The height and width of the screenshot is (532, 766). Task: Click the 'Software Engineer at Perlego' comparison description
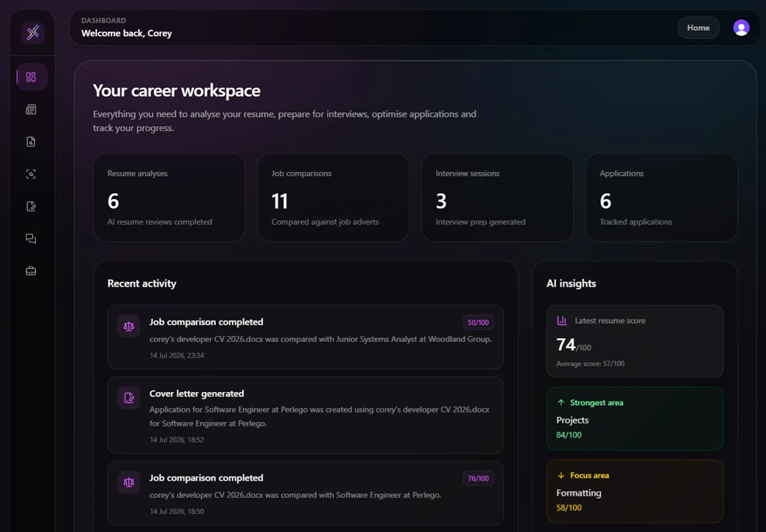[x=295, y=495]
